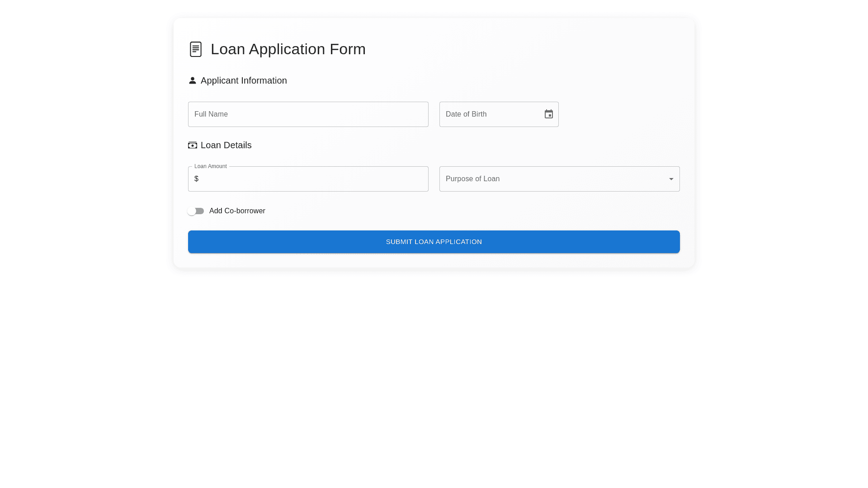Screen dimensions: 868x488
Task: Click the Purpose of Loan dropdown arrow
Action: (x=671, y=179)
